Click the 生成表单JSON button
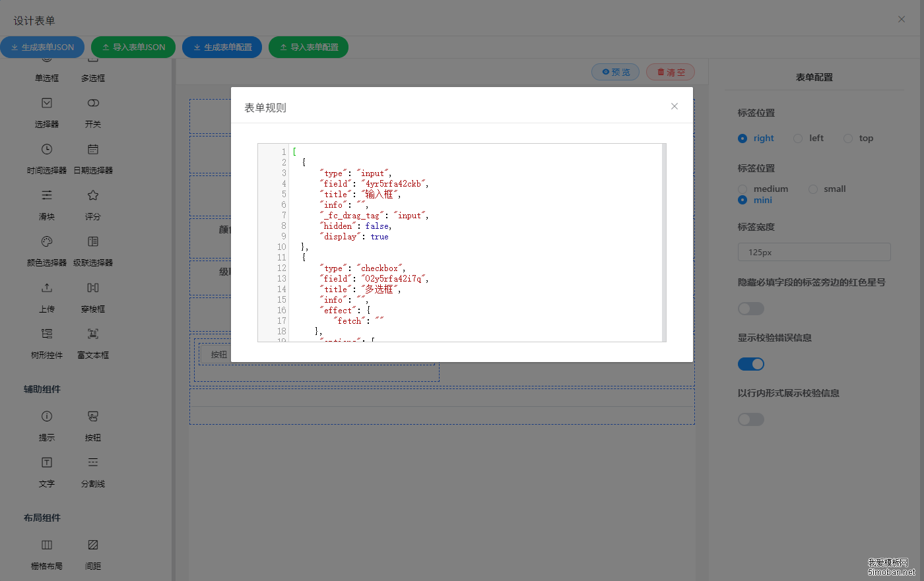The image size is (924, 581). pos(42,47)
